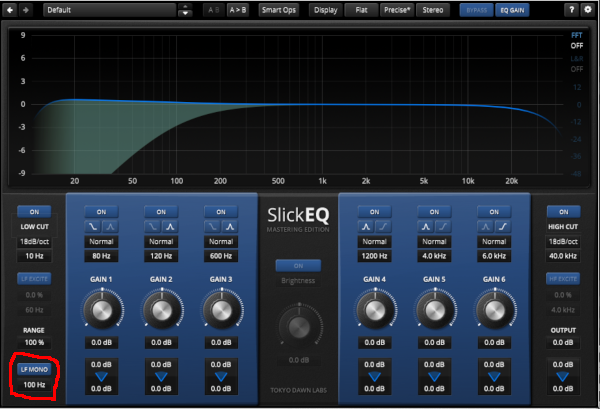Open band 3 Normal mode selector
The width and height of the screenshot is (600, 409).
pyautogui.click(x=217, y=242)
